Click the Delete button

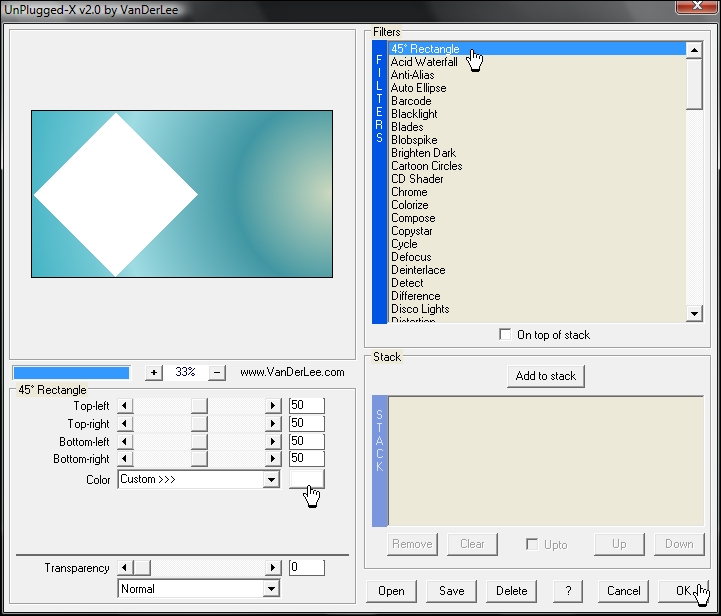[x=511, y=591]
